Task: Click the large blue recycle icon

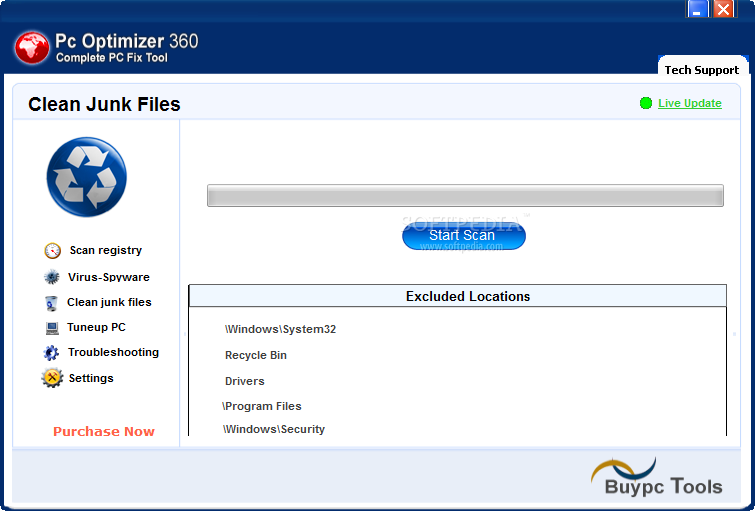Action: (x=87, y=177)
